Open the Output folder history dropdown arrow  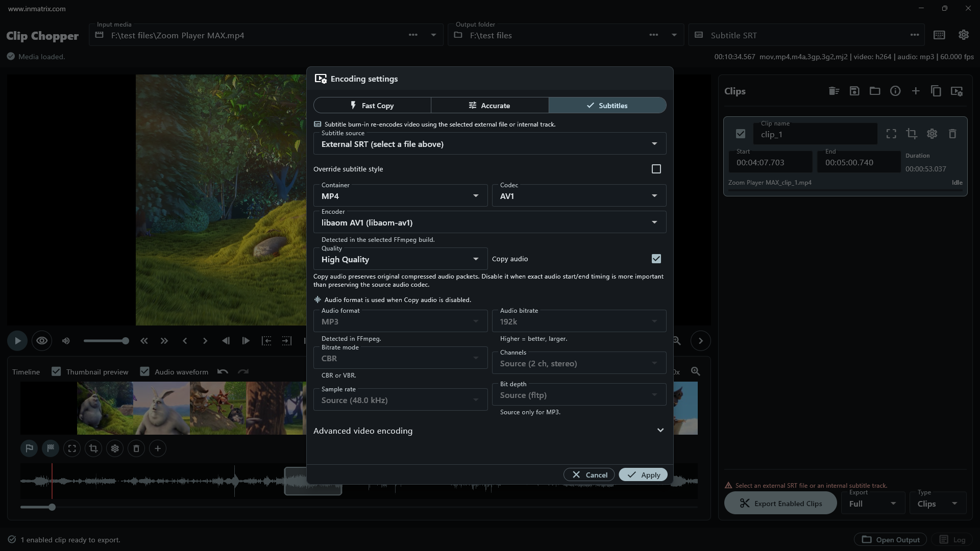point(674,35)
